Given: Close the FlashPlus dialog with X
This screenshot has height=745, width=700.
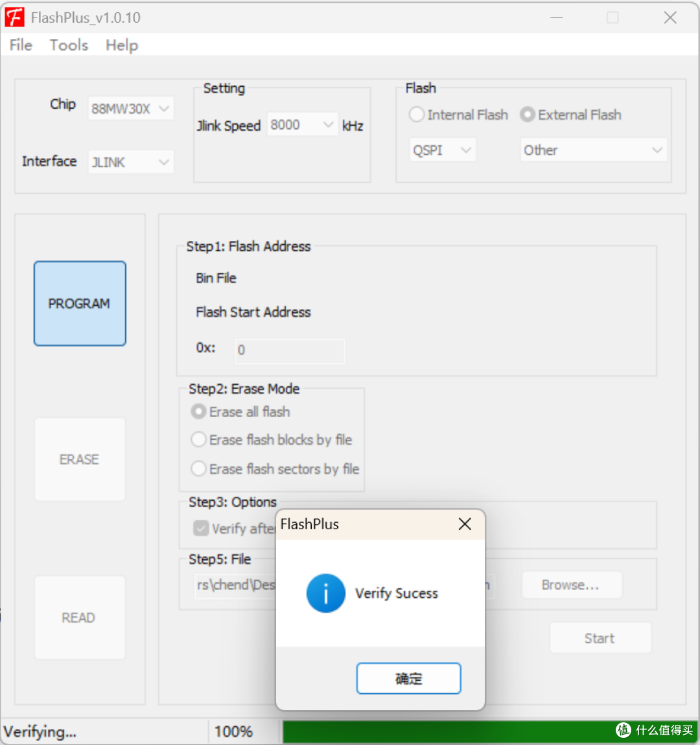Looking at the screenshot, I should tap(465, 524).
